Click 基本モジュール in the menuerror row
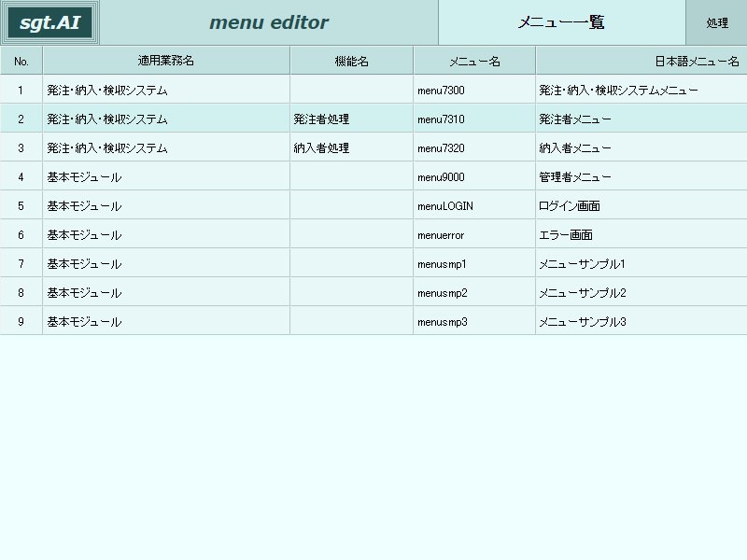This screenshot has width=747, height=560. pyautogui.click(x=166, y=235)
